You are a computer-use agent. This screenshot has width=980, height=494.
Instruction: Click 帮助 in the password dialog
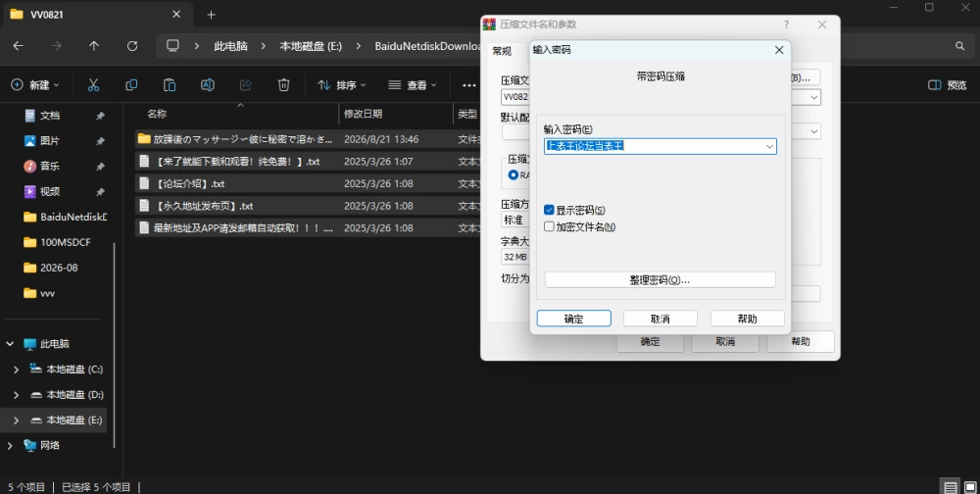pos(748,319)
